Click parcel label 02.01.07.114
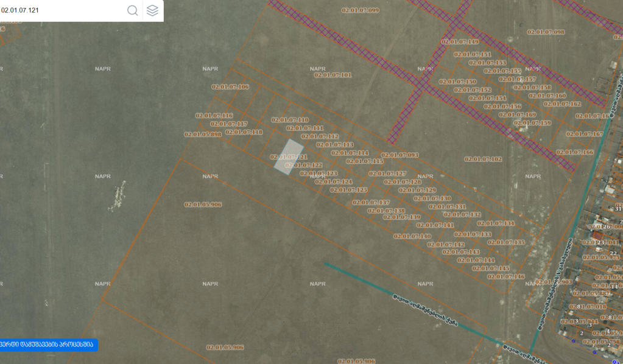Viewport: 623px width, 364px height. pyautogui.click(x=350, y=153)
